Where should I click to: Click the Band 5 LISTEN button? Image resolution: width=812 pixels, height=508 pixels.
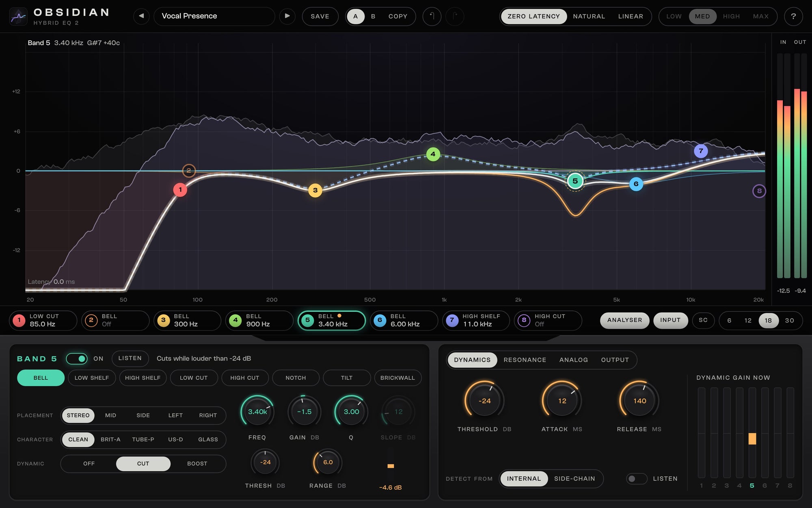pyautogui.click(x=130, y=358)
